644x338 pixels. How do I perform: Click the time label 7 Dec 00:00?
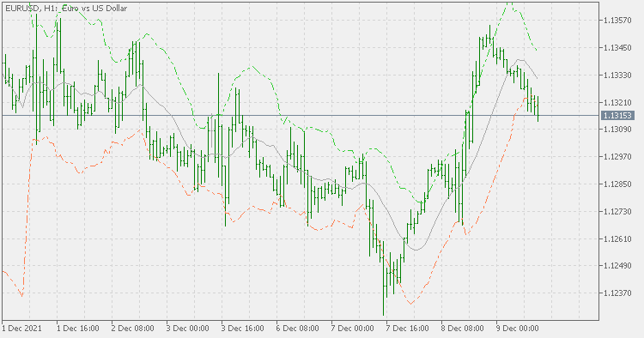tap(352, 329)
